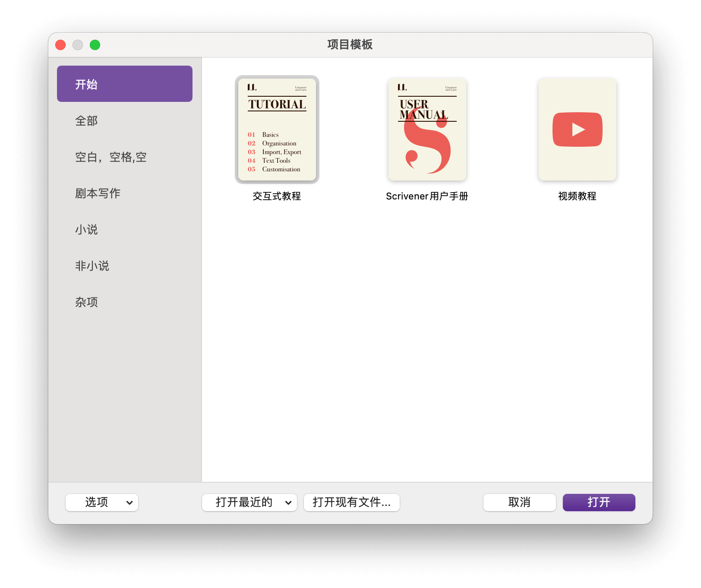Screen dimensions: 701x588
Task: Switch to the 非小说 category
Action: point(125,266)
